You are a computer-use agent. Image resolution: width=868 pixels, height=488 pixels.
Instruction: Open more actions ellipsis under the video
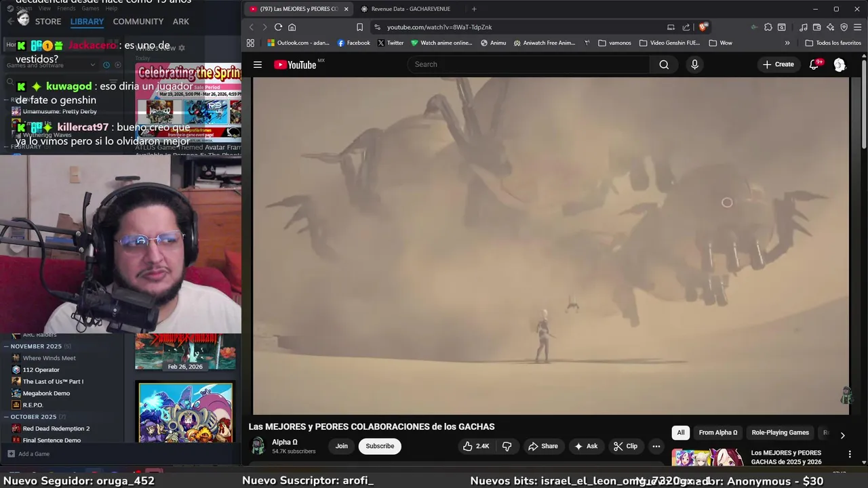tap(656, 446)
